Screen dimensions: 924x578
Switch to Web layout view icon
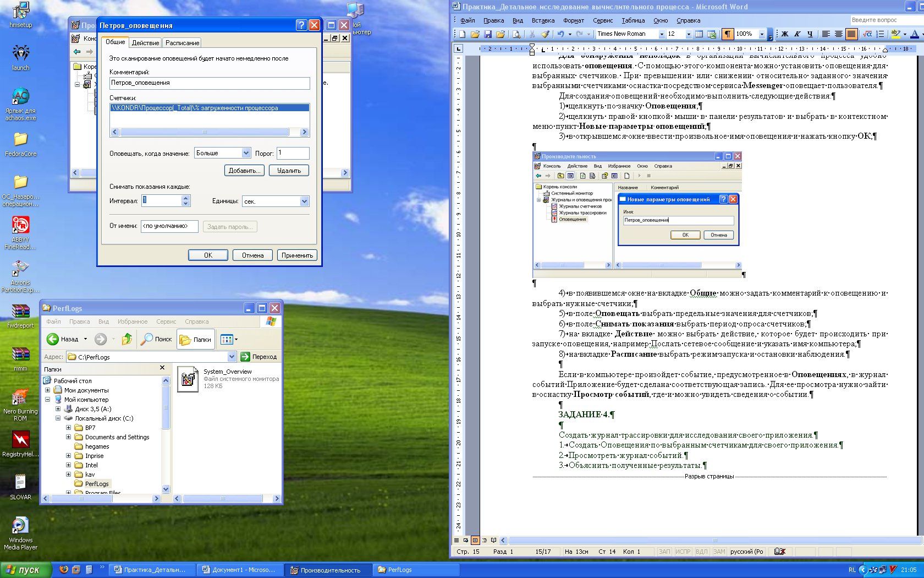(466, 541)
